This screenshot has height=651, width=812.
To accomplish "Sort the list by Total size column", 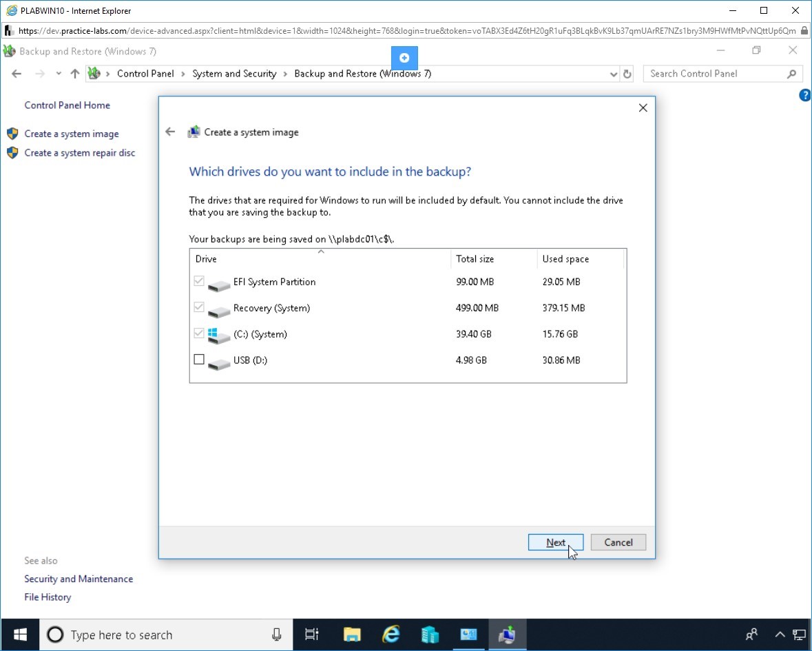I will click(x=494, y=258).
